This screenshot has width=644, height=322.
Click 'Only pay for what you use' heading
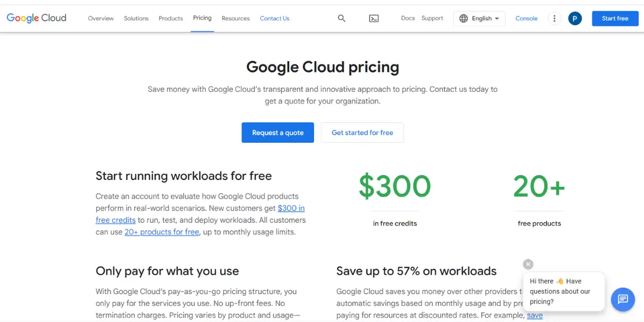(167, 271)
